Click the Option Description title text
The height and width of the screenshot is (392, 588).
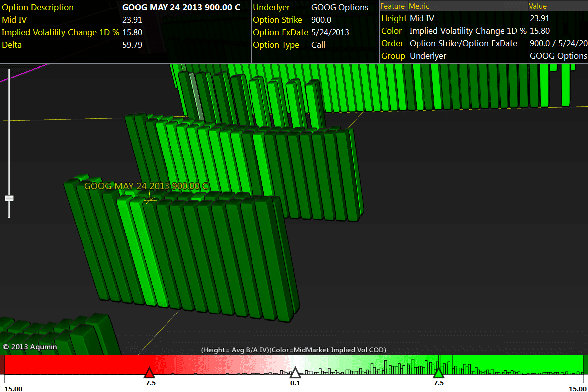click(x=38, y=7)
